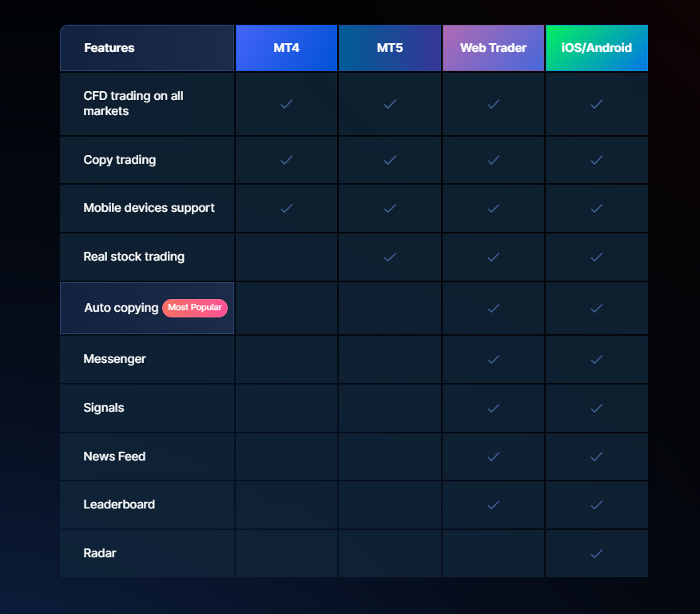Select the MT5 column header
The image size is (700, 614).
[x=390, y=48]
